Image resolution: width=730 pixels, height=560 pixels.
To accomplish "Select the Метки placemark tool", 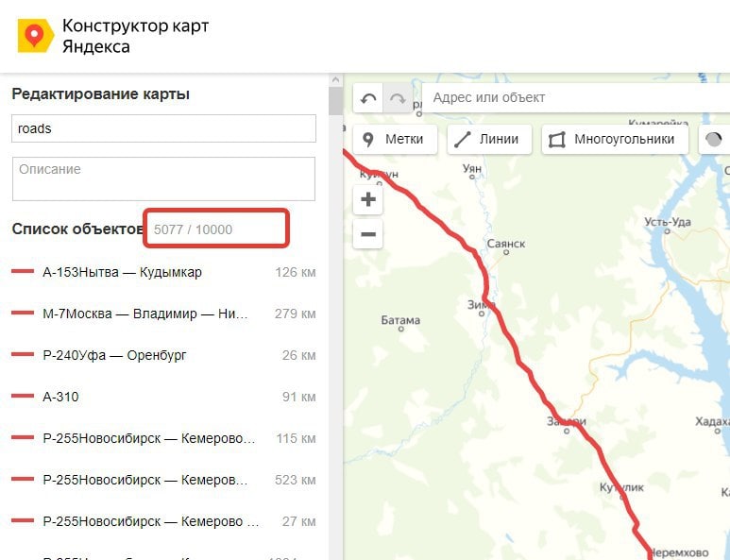I will click(396, 139).
